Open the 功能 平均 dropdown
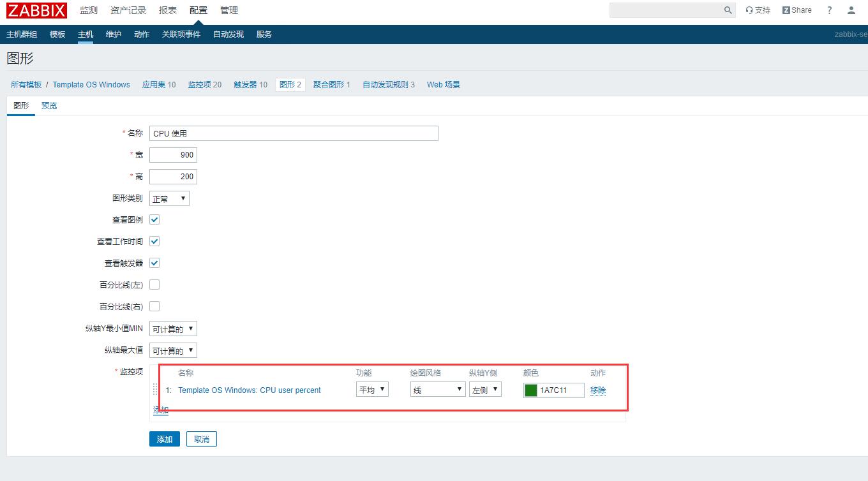 (372, 389)
